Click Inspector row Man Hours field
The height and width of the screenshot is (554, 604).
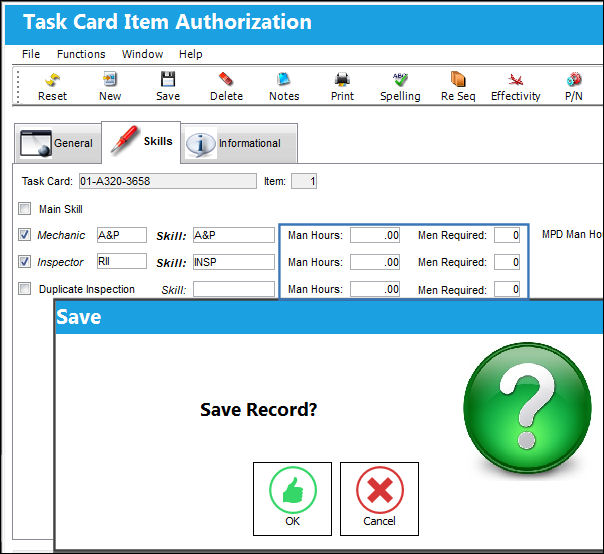tap(375, 262)
